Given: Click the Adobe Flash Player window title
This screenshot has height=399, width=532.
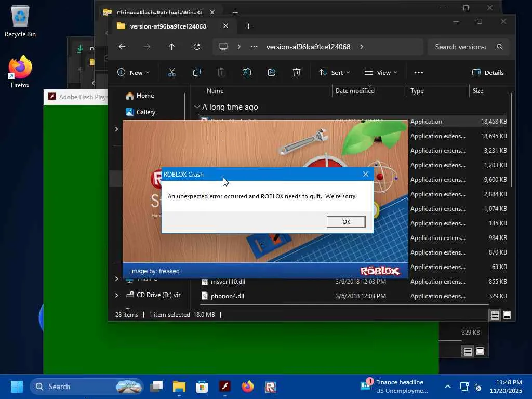Looking at the screenshot, I should pyautogui.click(x=84, y=97).
